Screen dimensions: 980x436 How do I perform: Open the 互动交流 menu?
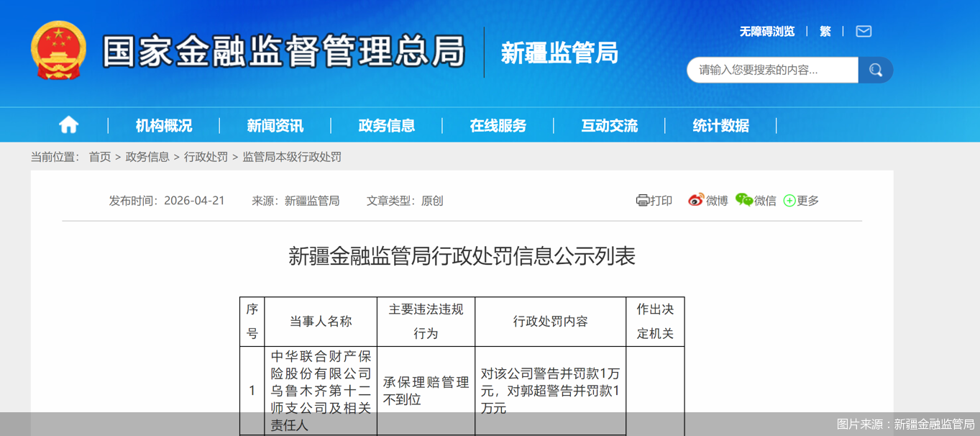click(x=609, y=124)
